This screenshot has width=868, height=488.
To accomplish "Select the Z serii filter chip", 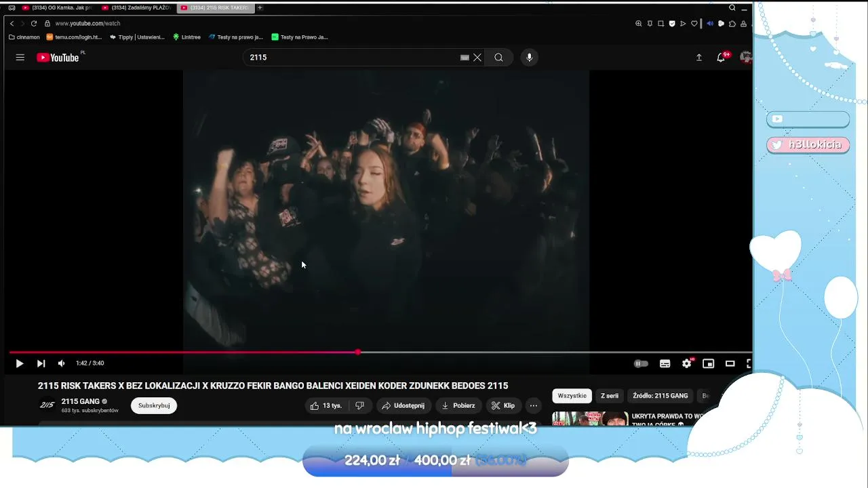I will [x=610, y=396].
